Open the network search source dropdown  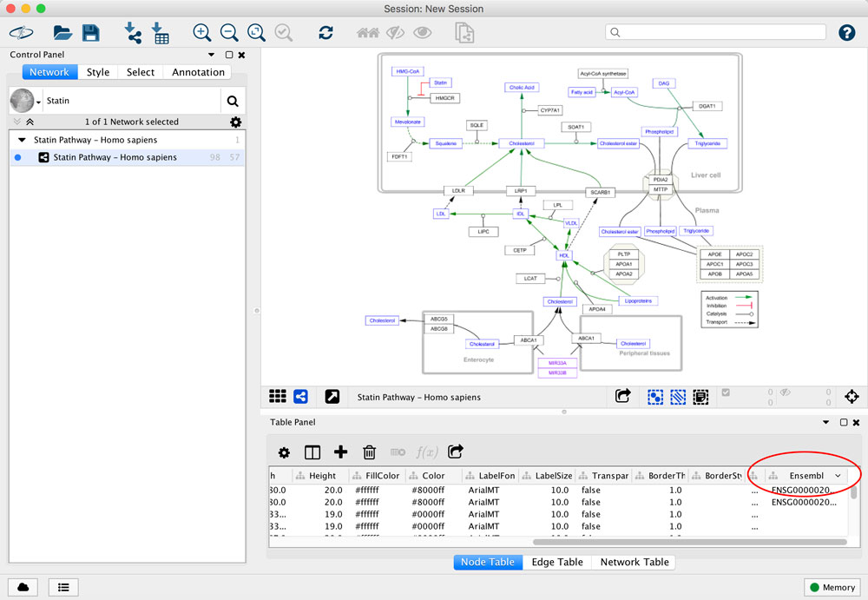(38, 102)
